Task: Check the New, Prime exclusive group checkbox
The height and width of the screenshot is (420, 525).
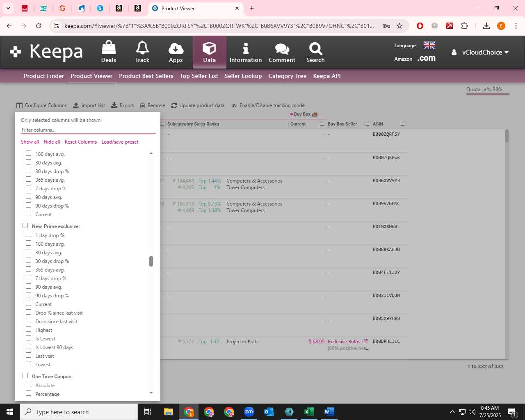Action: 25,226
